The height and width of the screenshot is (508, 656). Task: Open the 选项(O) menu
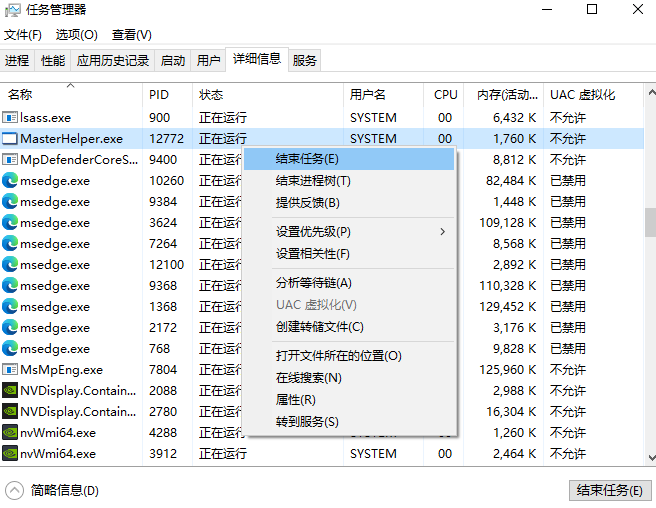point(77,35)
